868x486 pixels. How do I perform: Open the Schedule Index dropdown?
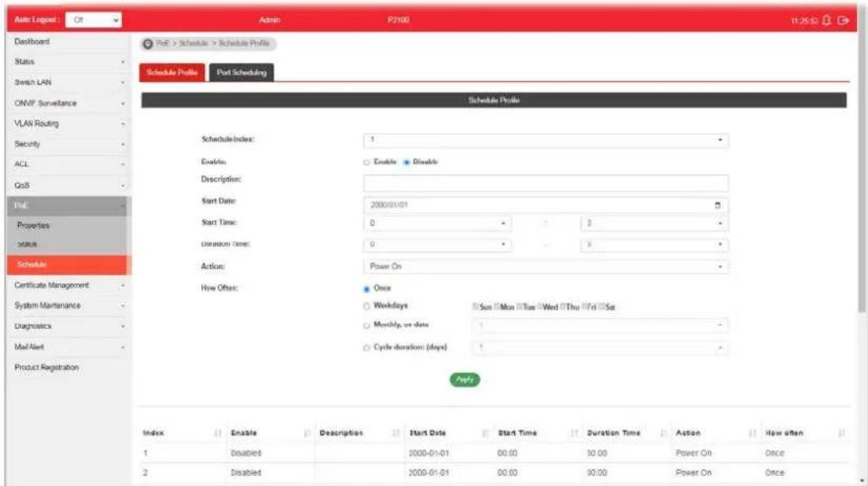[546, 140]
